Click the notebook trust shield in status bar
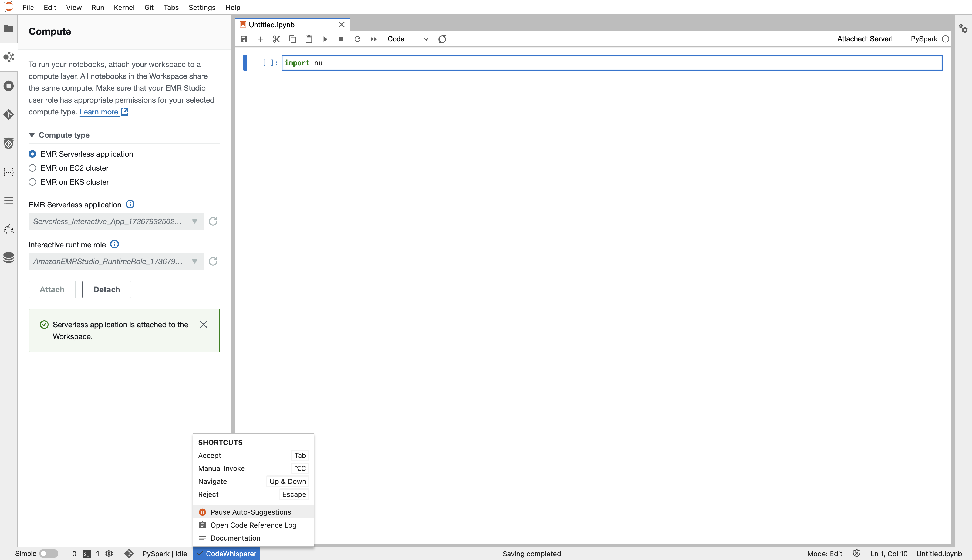The width and height of the screenshot is (972, 560). (x=856, y=554)
